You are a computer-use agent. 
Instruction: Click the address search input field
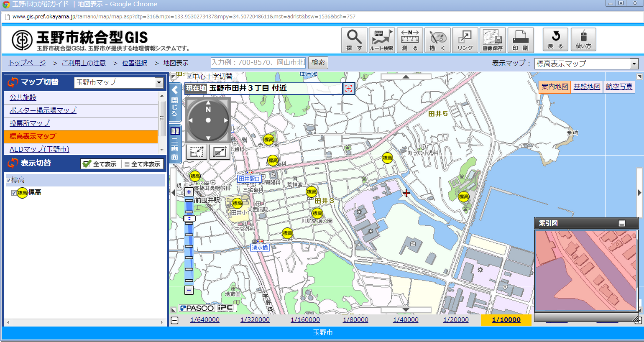(x=258, y=63)
